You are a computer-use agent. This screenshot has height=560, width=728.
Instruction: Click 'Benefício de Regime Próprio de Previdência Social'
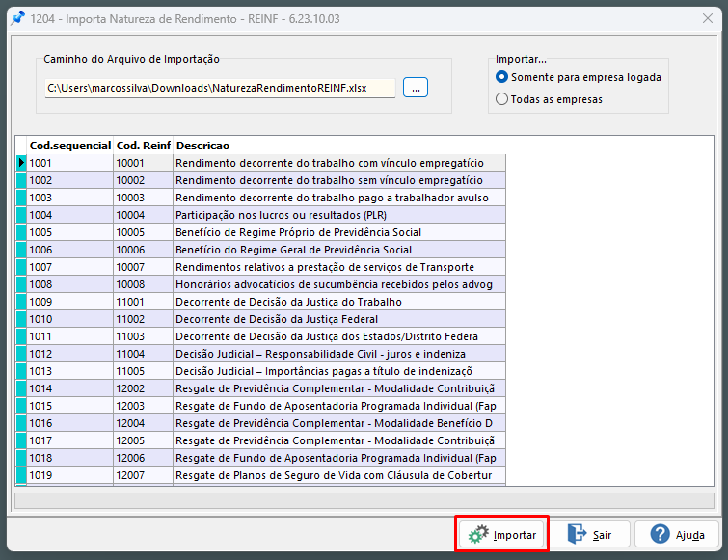338,232
